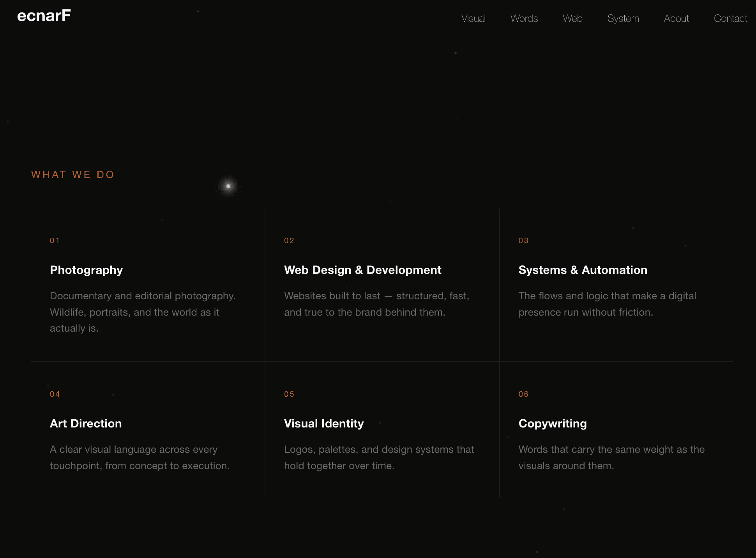The height and width of the screenshot is (558, 756).
Task: Click the ecnarF logo
Action: coord(44,16)
